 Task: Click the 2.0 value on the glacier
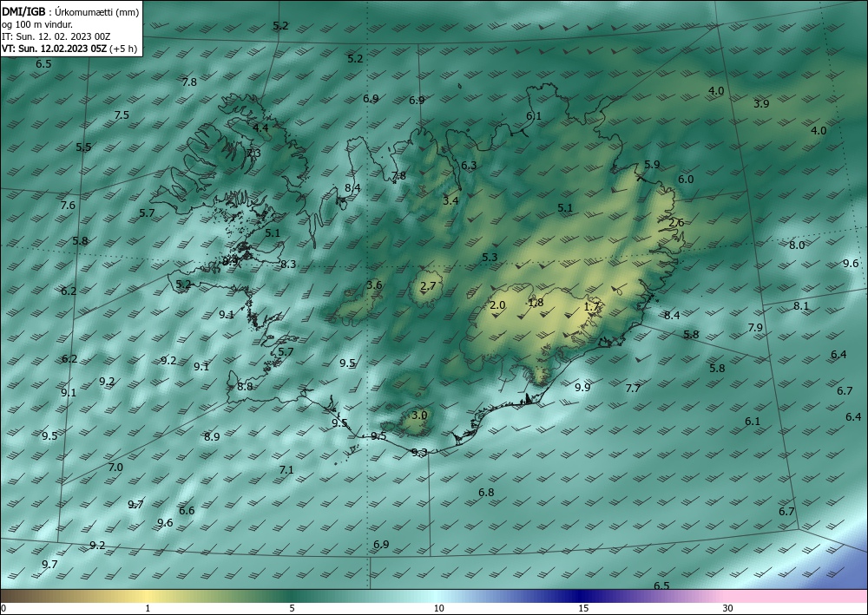497,304
